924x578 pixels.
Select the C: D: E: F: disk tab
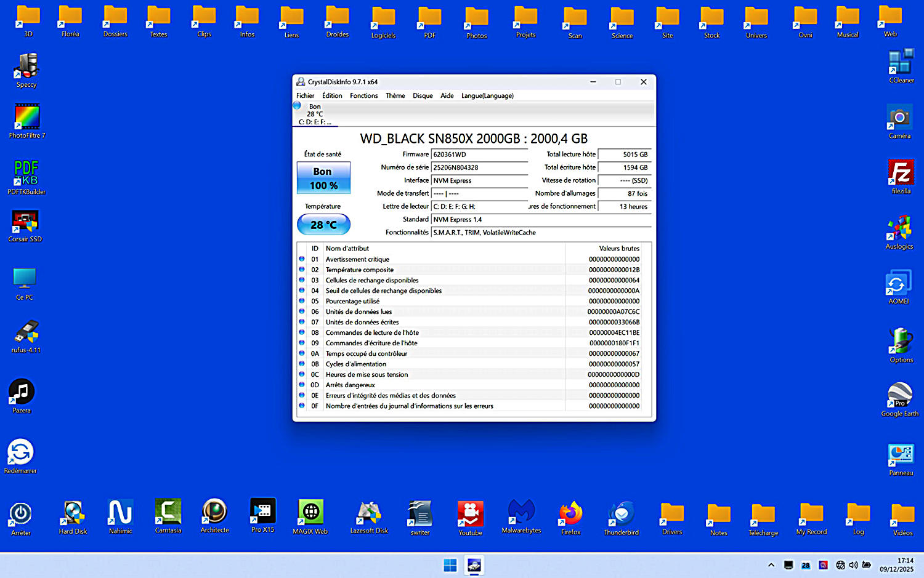pyautogui.click(x=315, y=114)
